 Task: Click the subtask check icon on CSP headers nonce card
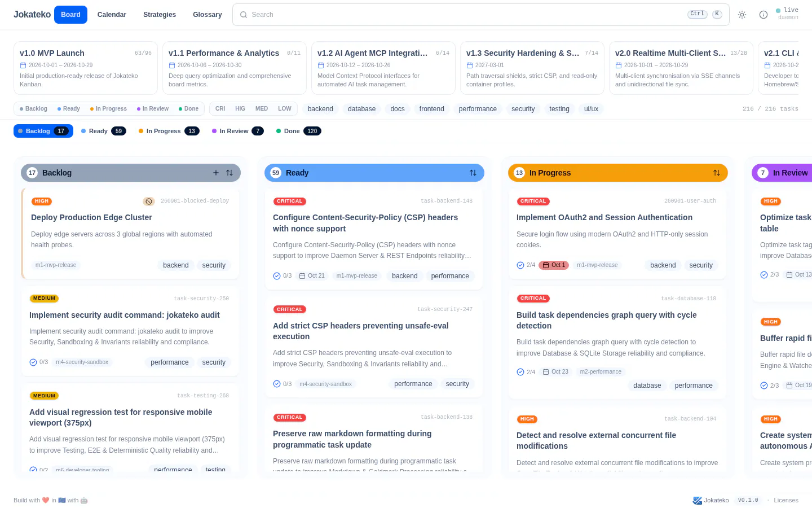click(x=277, y=276)
